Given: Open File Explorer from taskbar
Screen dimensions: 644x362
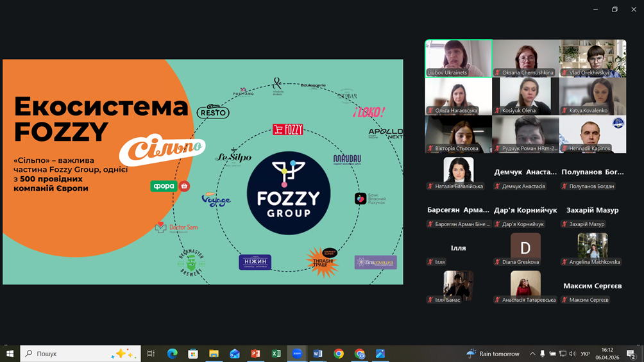Looking at the screenshot, I should (214, 354).
